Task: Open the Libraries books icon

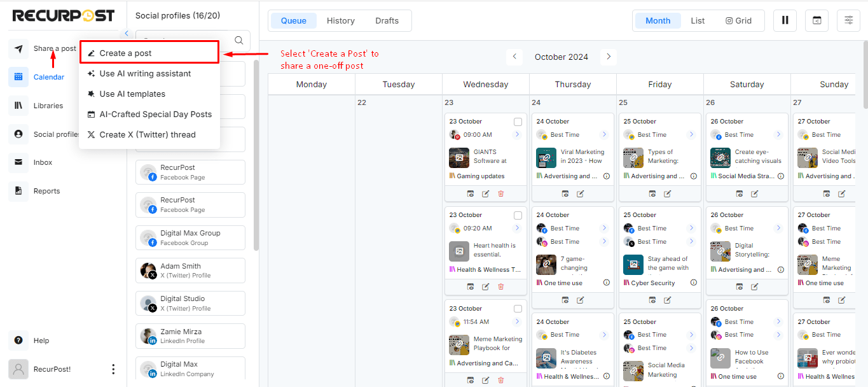Action: pos(18,106)
